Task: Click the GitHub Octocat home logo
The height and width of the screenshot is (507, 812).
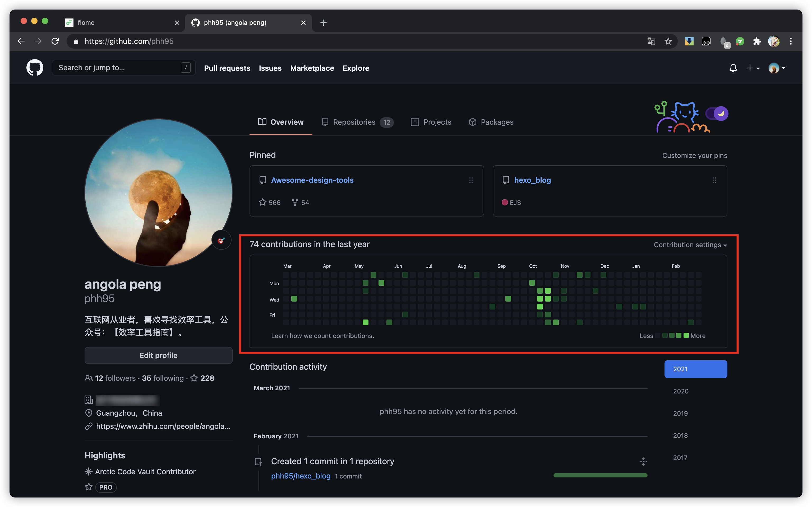Action: pos(35,68)
